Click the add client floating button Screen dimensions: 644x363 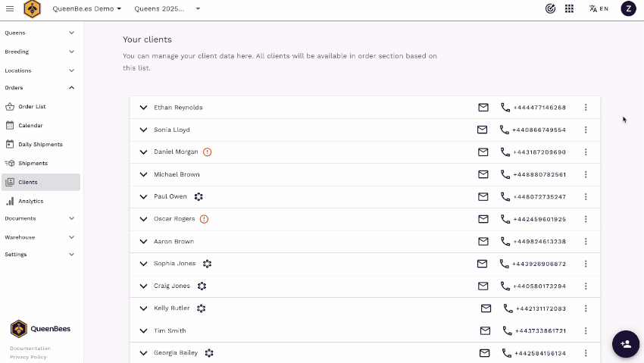pos(626,343)
